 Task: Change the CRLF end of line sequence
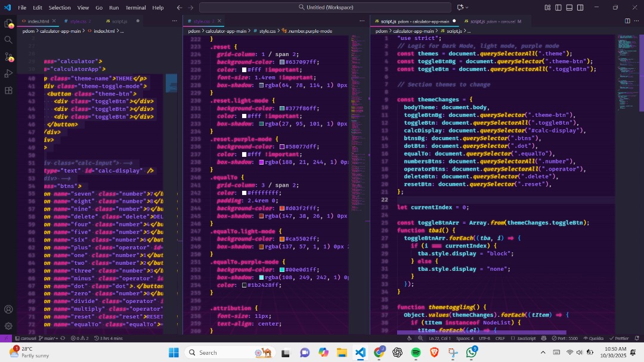coord(500,338)
